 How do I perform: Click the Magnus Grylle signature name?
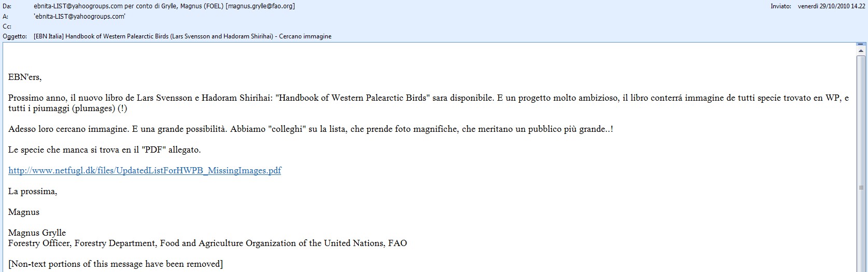point(37,233)
